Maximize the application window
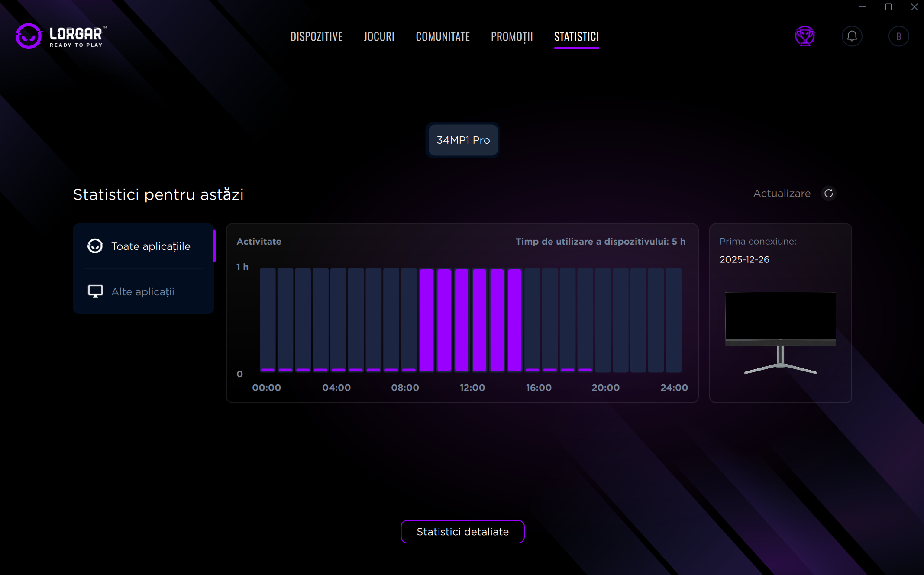Viewport: 924px width, 575px height. tap(888, 7)
